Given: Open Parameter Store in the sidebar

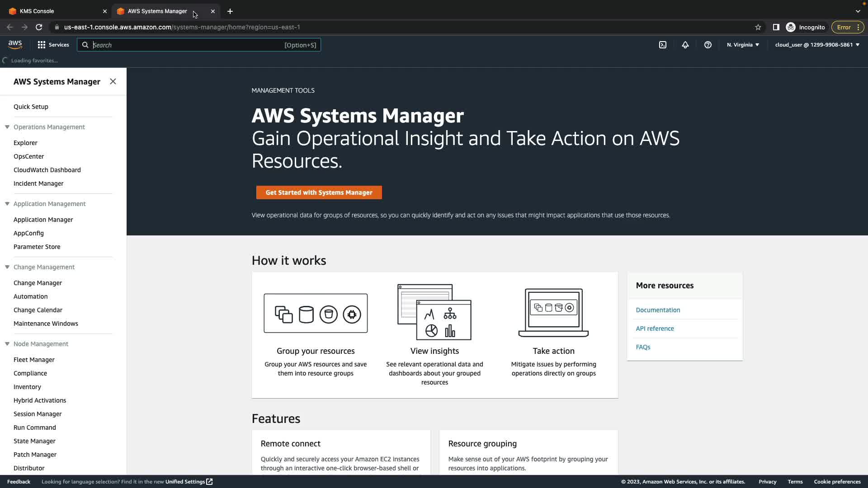Looking at the screenshot, I should (x=37, y=247).
